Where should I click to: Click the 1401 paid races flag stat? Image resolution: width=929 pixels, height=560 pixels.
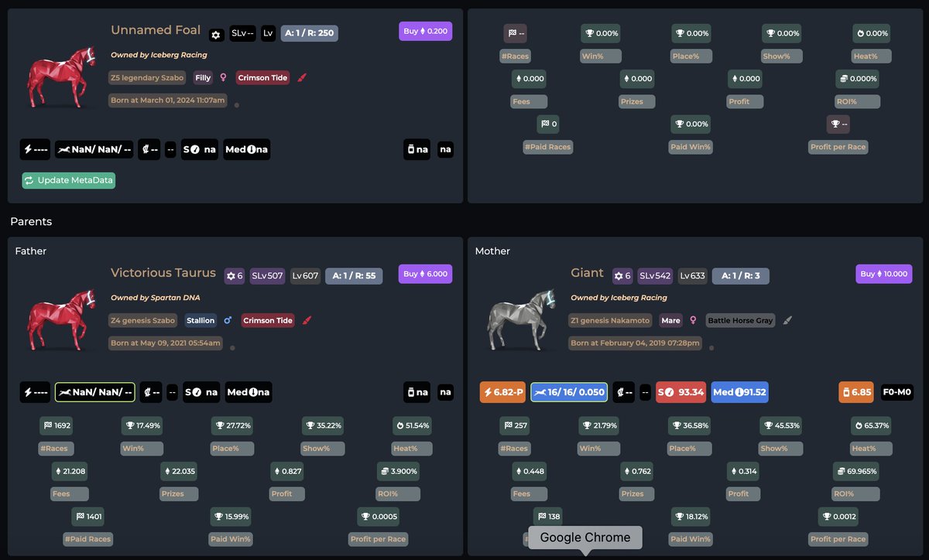[x=89, y=516]
